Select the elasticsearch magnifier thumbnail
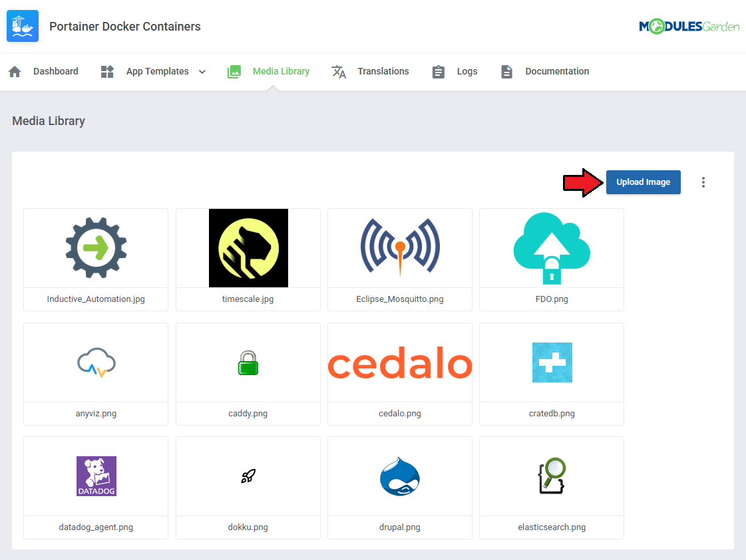 tap(552, 476)
